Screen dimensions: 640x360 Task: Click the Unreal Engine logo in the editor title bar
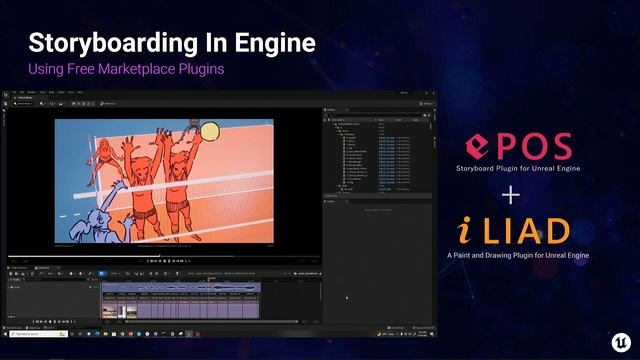point(6,95)
